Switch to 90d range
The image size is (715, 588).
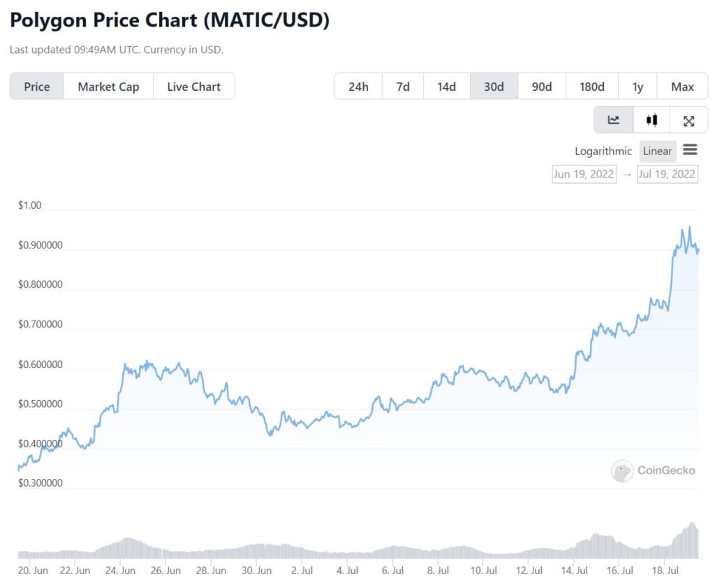(x=542, y=87)
